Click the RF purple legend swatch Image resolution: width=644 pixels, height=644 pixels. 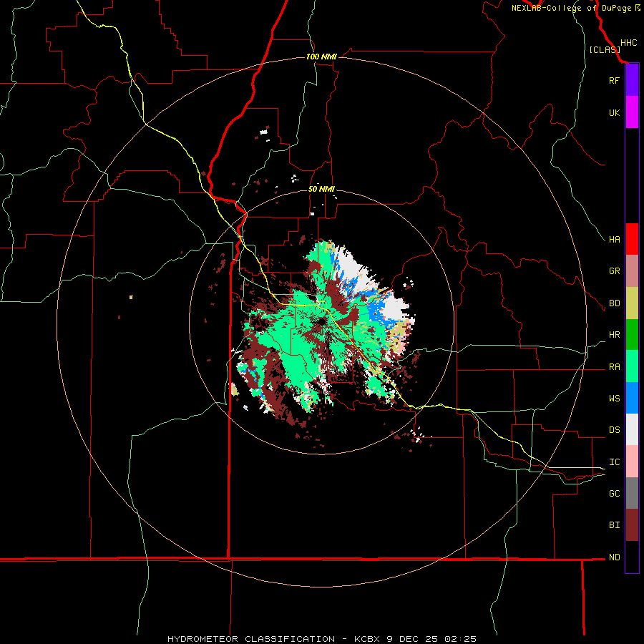click(x=632, y=79)
